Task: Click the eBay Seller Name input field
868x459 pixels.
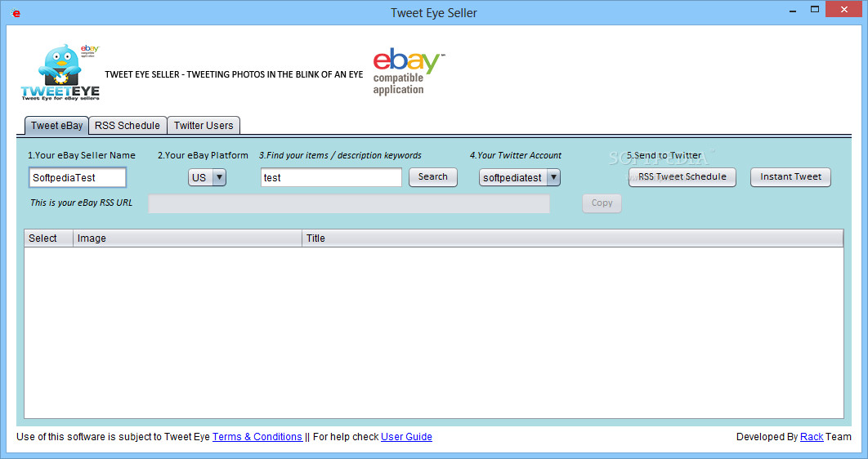Action: [x=78, y=177]
